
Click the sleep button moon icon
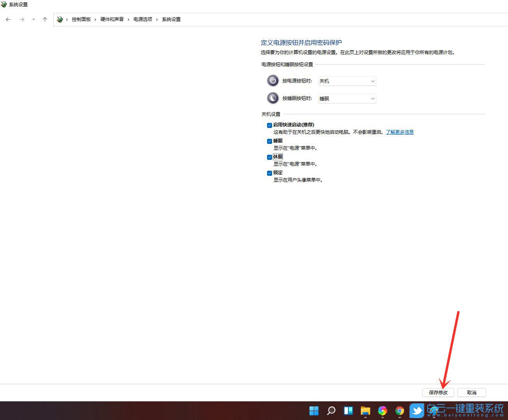point(273,98)
